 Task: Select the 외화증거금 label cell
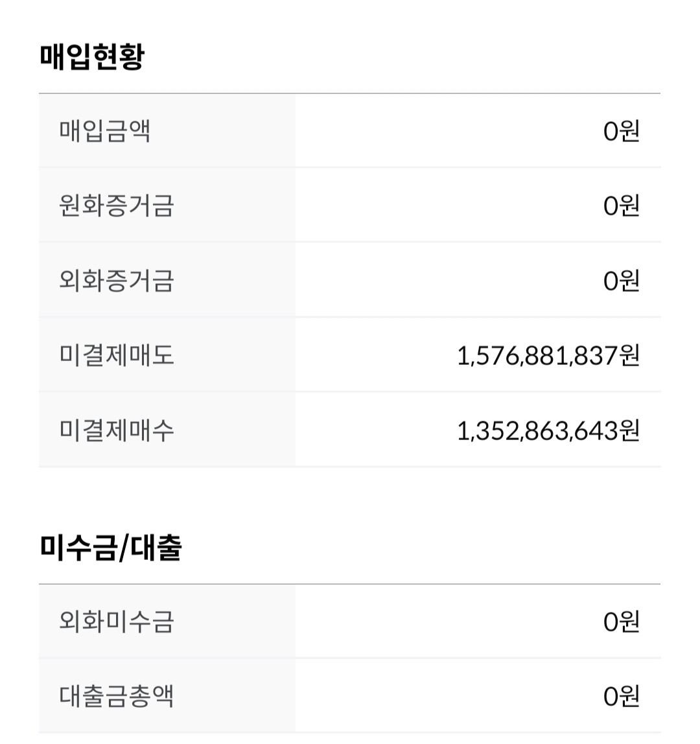[117, 281]
